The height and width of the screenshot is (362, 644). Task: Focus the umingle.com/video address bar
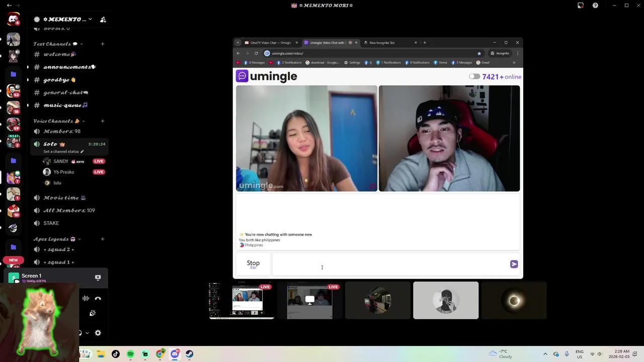pyautogui.click(x=372, y=53)
